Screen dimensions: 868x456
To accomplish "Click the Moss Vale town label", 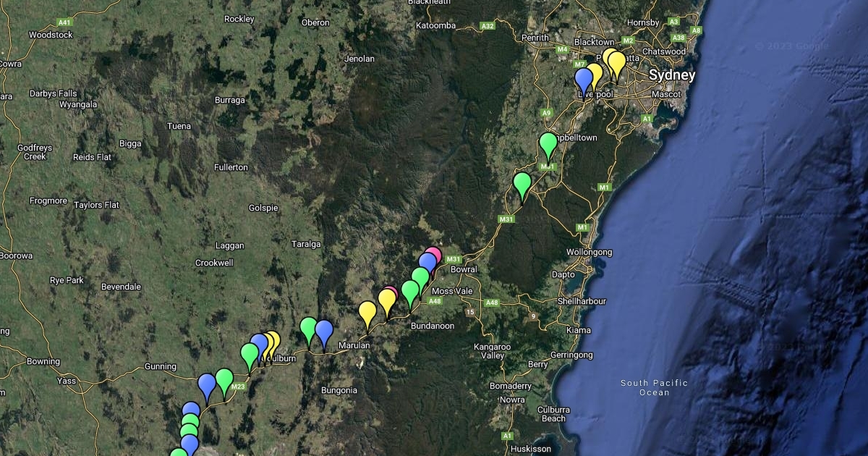I will [451, 291].
